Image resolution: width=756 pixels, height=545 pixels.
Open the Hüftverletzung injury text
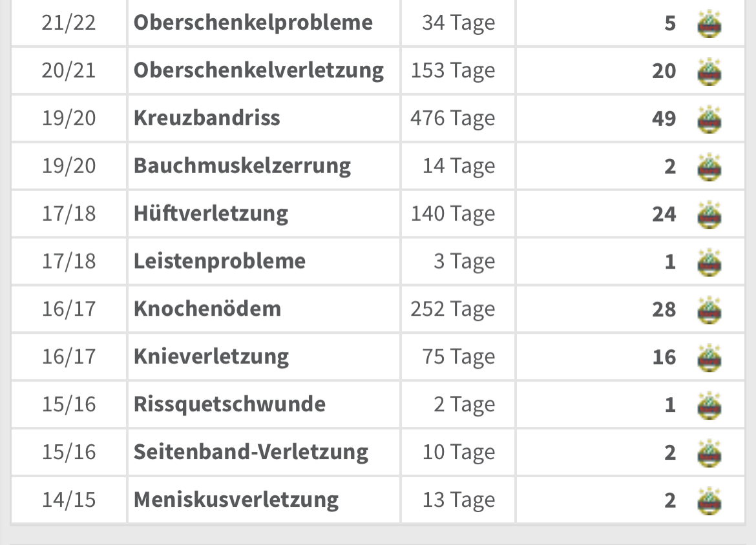[211, 214]
